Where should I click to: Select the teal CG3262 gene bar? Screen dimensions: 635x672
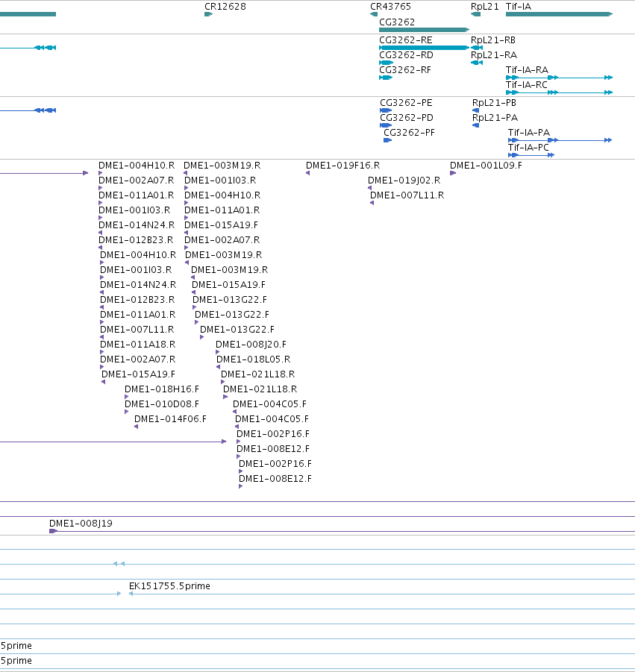tap(424, 30)
